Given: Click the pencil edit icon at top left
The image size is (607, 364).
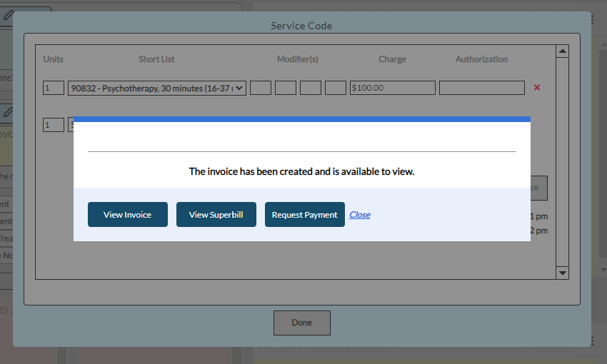Looking at the screenshot, I should (x=9, y=14).
